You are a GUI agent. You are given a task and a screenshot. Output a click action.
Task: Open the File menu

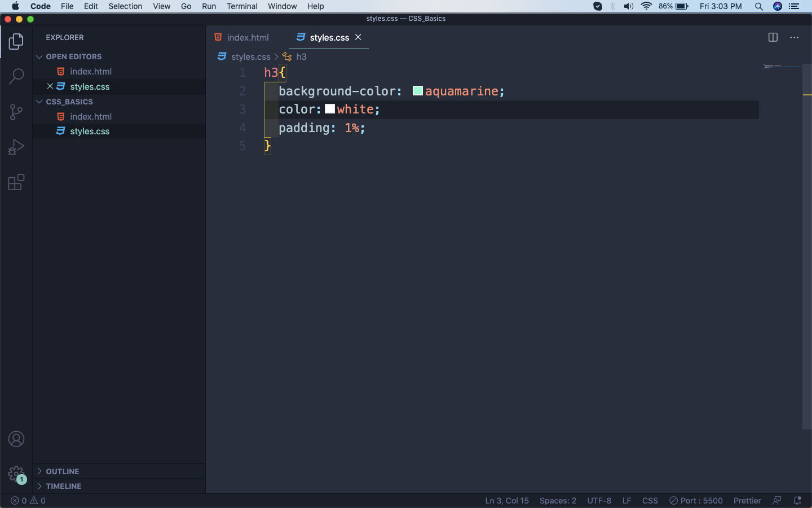67,6
